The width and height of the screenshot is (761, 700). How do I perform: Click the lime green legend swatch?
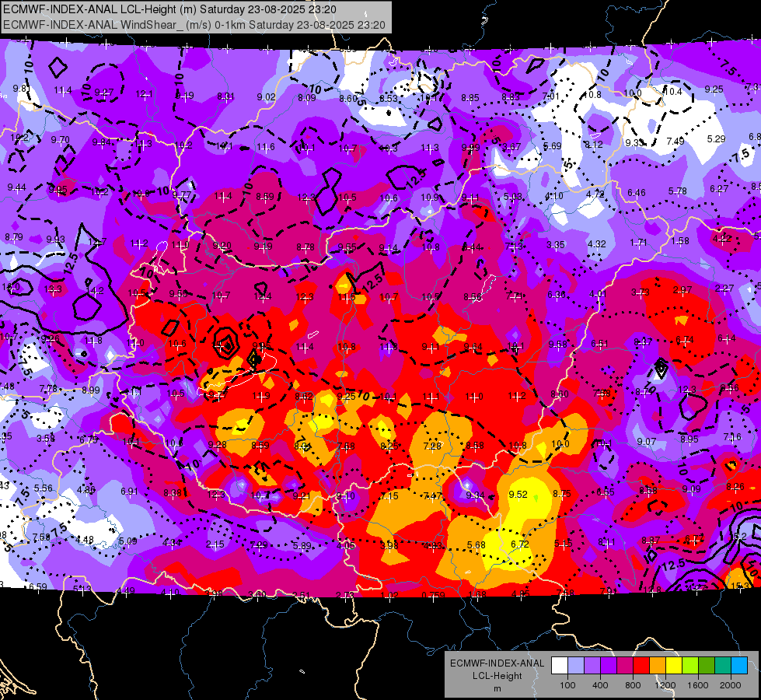690,666
